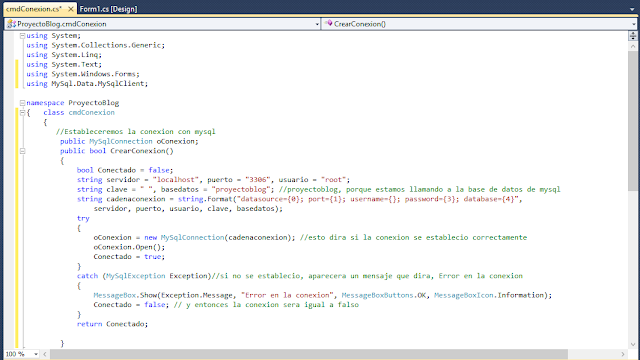Screen dimensions: 640x360
Task: Collapse the using directives block
Action: [22, 36]
